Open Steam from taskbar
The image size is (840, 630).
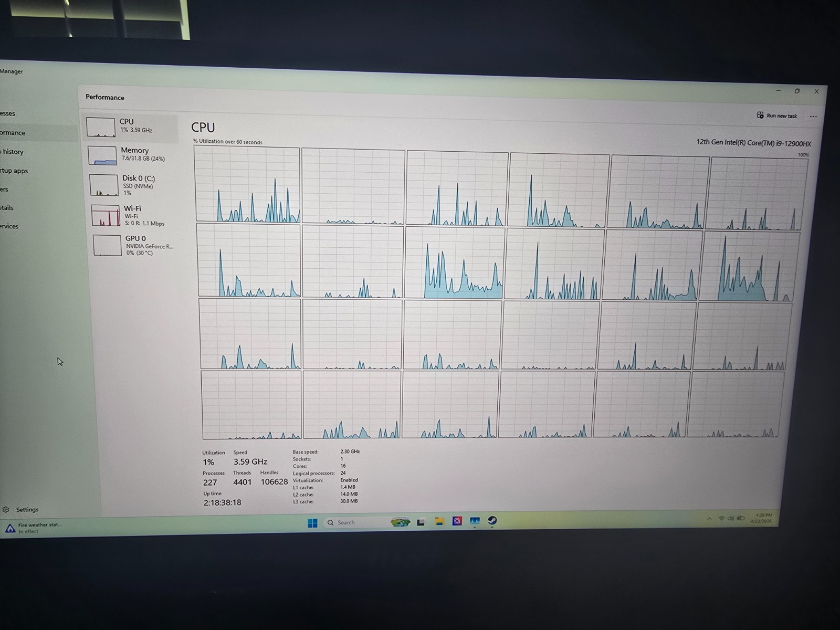(x=492, y=520)
